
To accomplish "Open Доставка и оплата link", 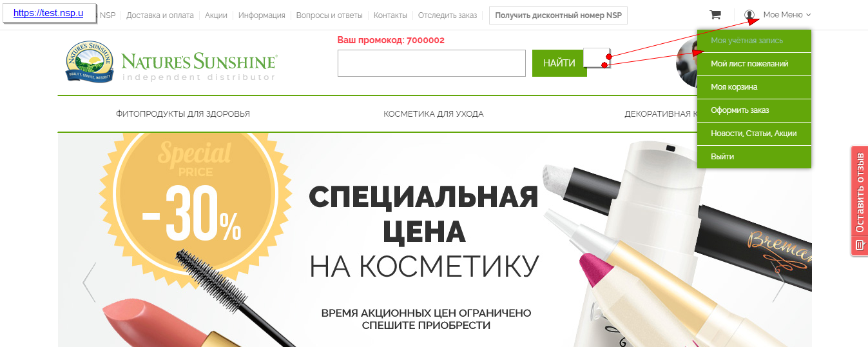I will [160, 15].
